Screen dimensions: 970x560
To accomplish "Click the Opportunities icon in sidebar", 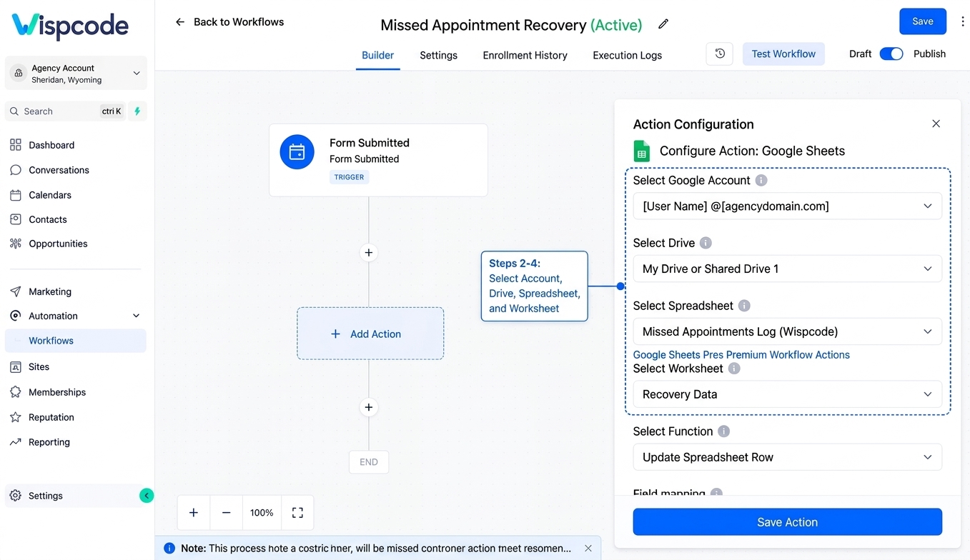I will (x=16, y=244).
